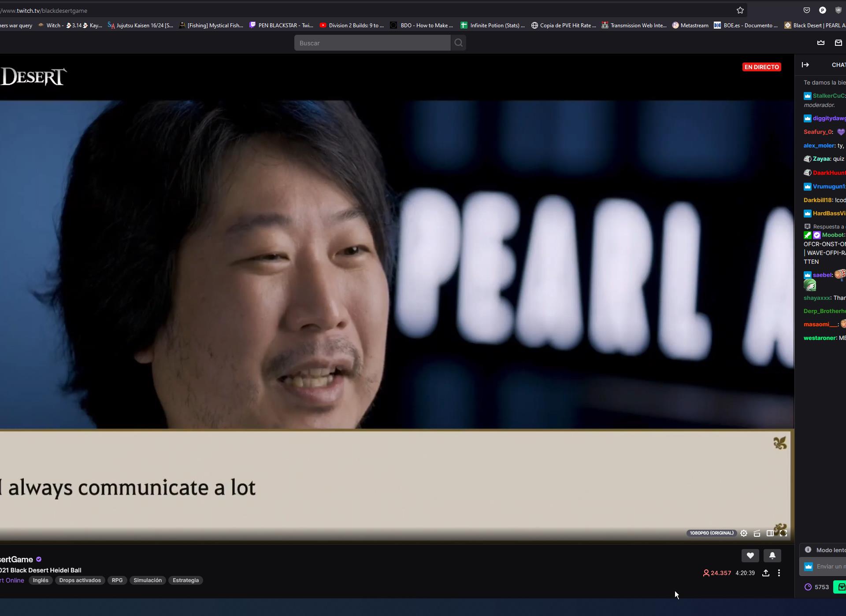Click the 2021 Black Desert Heidel Ball stream title
Screen dimensions: 846x616
coord(41,570)
